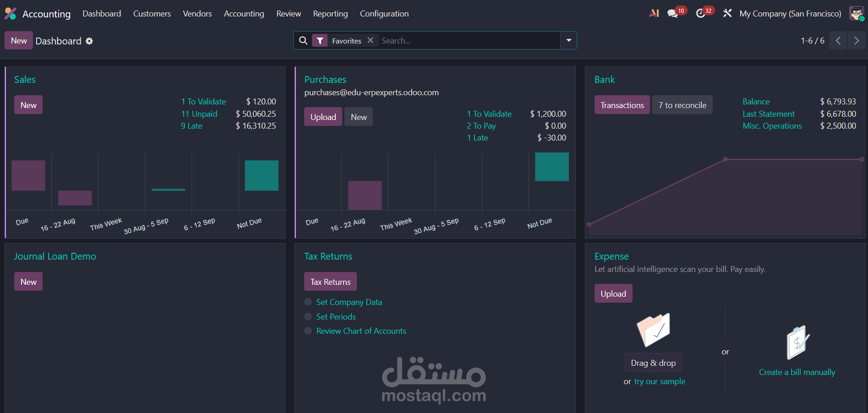The width and height of the screenshot is (868, 413).
Task: Toggle the Set Periods step circle
Action: [x=308, y=316]
